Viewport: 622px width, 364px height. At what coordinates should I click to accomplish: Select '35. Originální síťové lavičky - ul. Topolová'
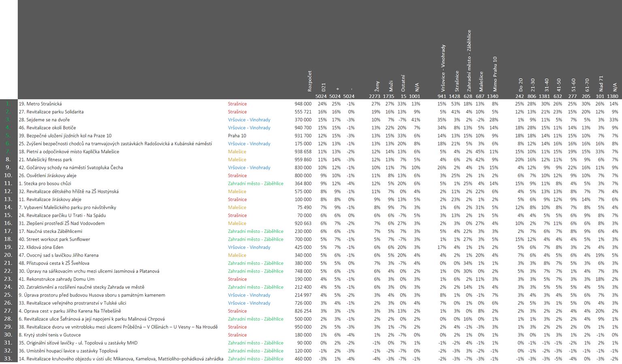(78, 343)
